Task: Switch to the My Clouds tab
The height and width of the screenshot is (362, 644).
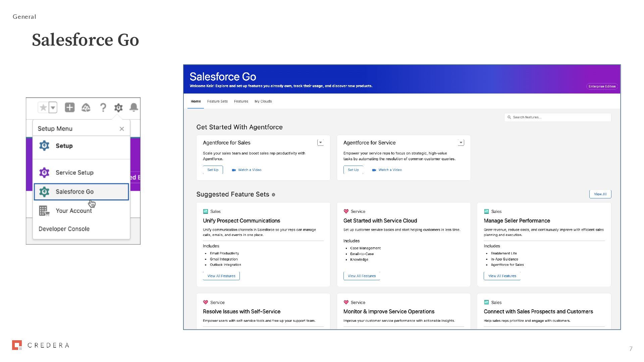Action: [263, 101]
